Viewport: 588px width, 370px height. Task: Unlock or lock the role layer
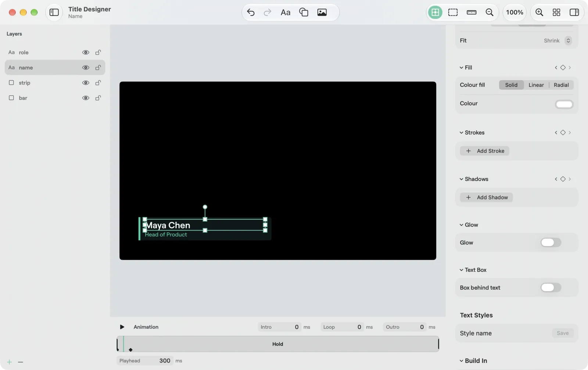click(98, 52)
